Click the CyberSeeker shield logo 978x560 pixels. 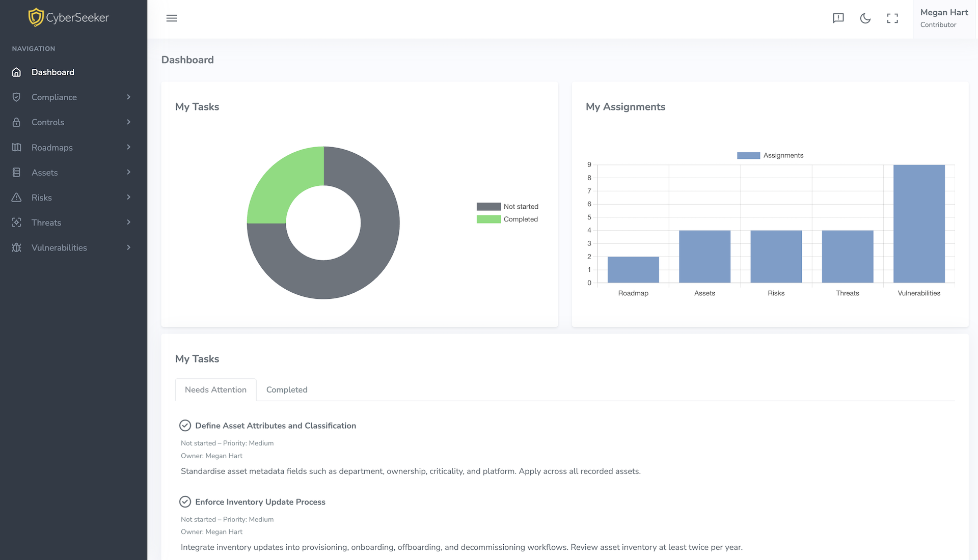coord(36,17)
